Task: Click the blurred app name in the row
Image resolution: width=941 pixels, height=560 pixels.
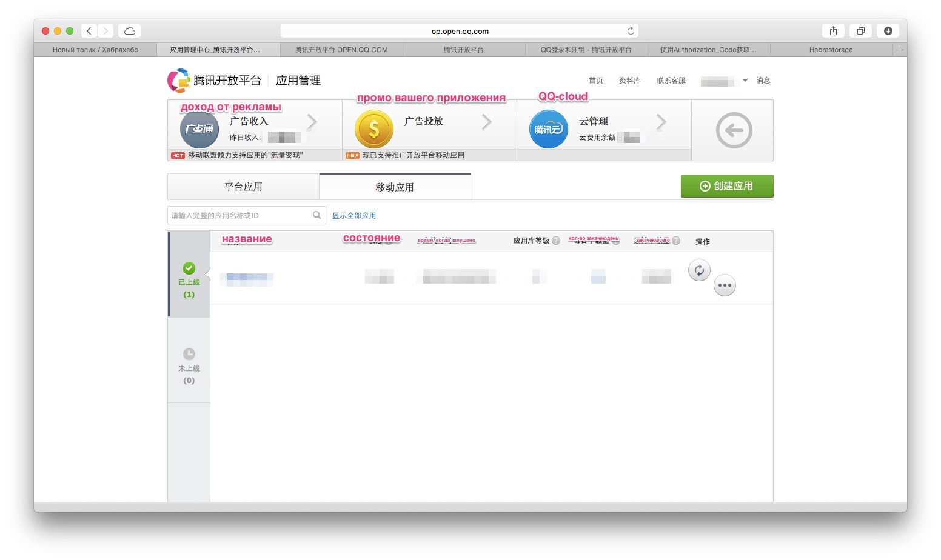Action: pyautogui.click(x=247, y=279)
